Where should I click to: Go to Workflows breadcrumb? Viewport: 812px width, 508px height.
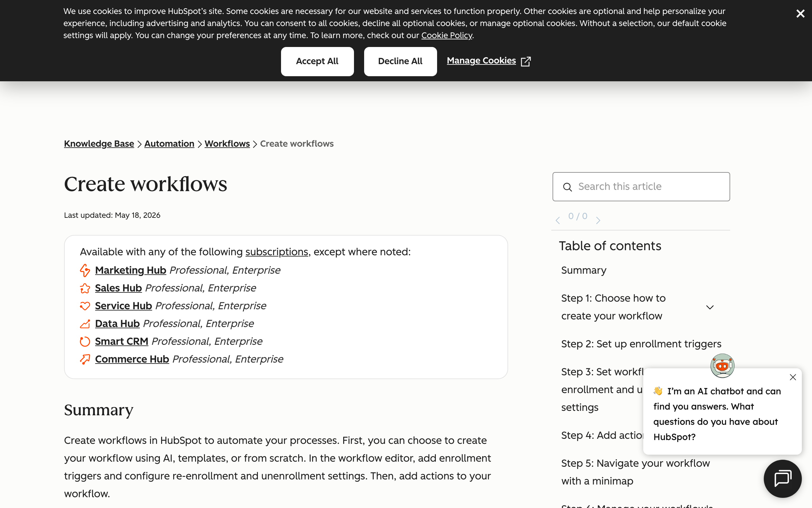(x=227, y=144)
